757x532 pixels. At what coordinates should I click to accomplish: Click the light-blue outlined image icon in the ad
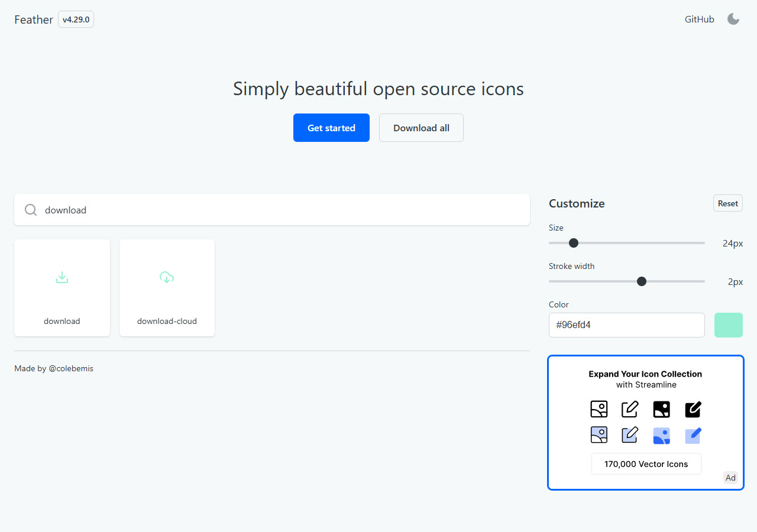point(599,435)
